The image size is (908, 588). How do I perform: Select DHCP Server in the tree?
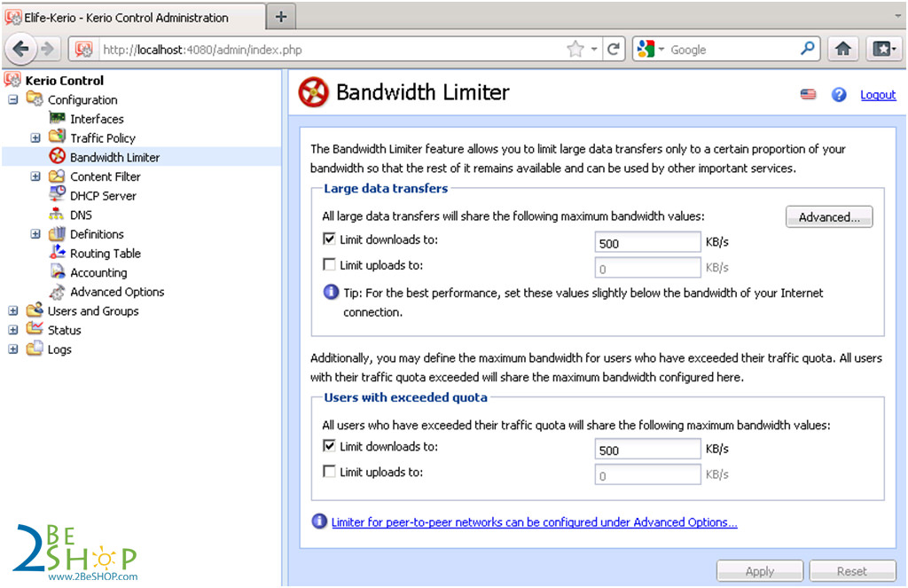[x=103, y=196]
